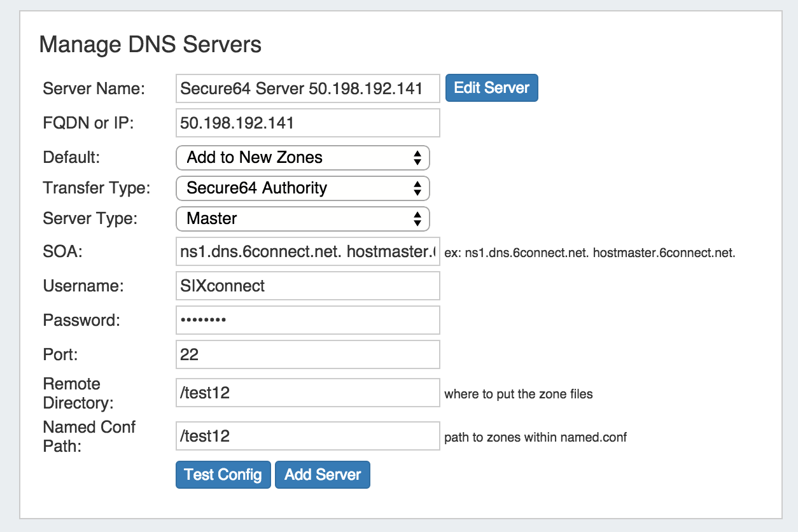Click the SOA example hint text
Screen dimensions: 798x532
coord(590,253)
